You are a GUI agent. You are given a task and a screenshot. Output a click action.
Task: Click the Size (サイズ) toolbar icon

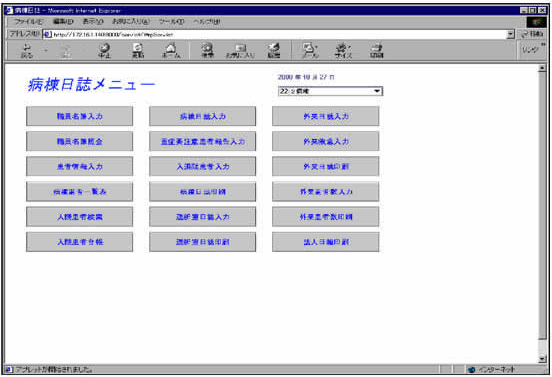[x=343, y=51]
